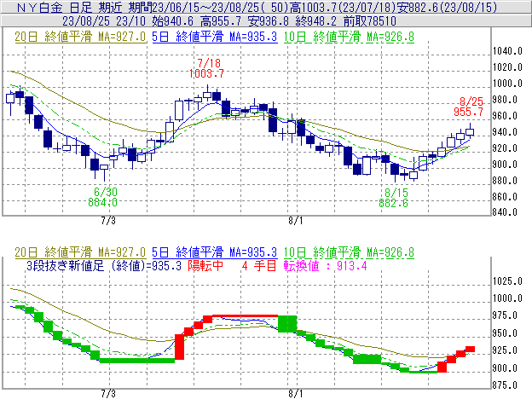
Task: Click the large green block near 8/1 in lower chart
Action: (287, 324)
